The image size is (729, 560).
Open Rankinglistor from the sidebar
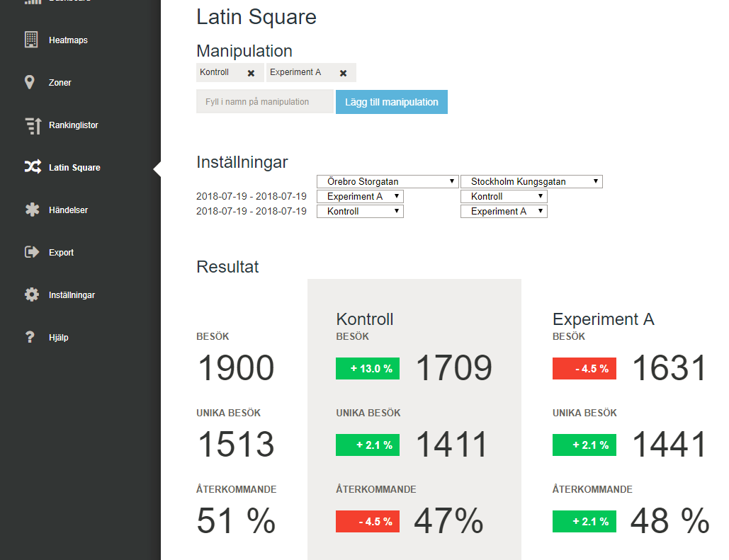[x=74, y=125]
